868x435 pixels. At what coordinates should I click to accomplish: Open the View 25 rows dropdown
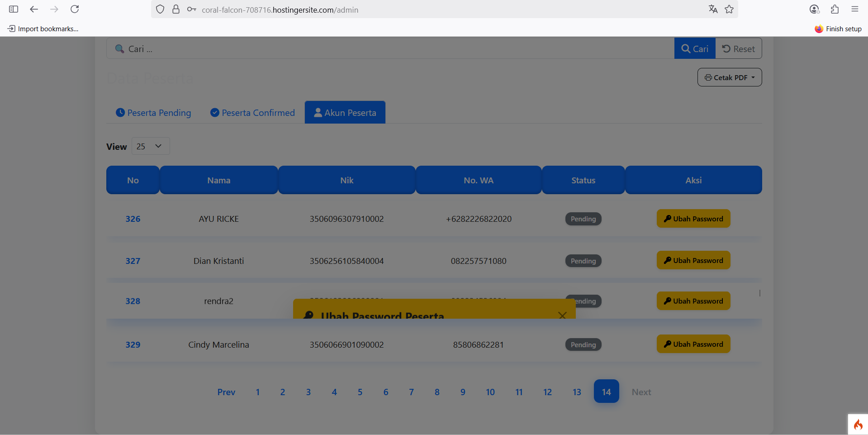pos(150,146)
